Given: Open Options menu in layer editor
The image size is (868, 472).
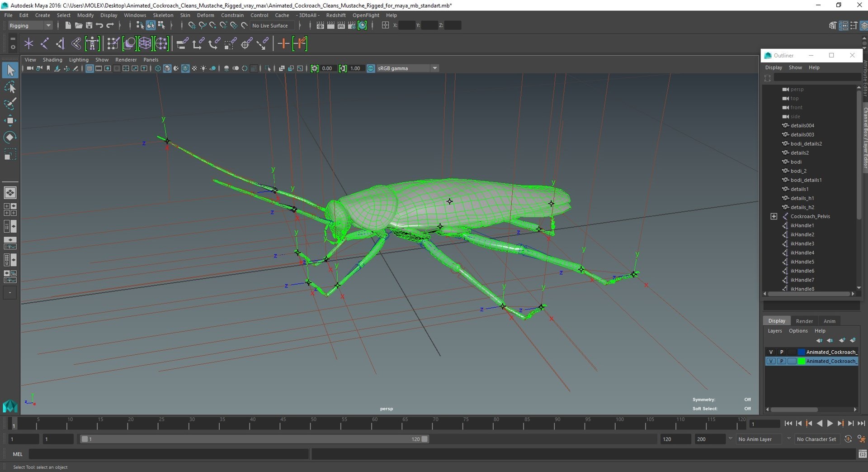Looking at the screenshot, I should (798, 331).
